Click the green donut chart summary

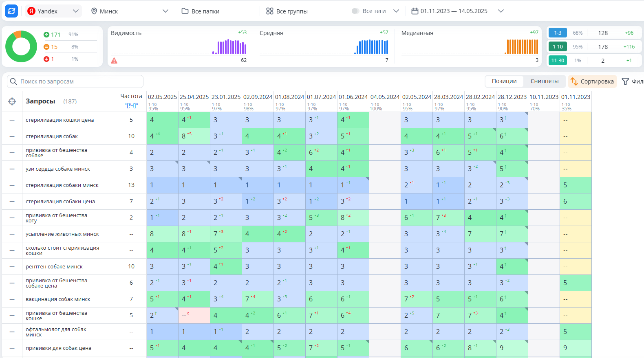[21, 46]
